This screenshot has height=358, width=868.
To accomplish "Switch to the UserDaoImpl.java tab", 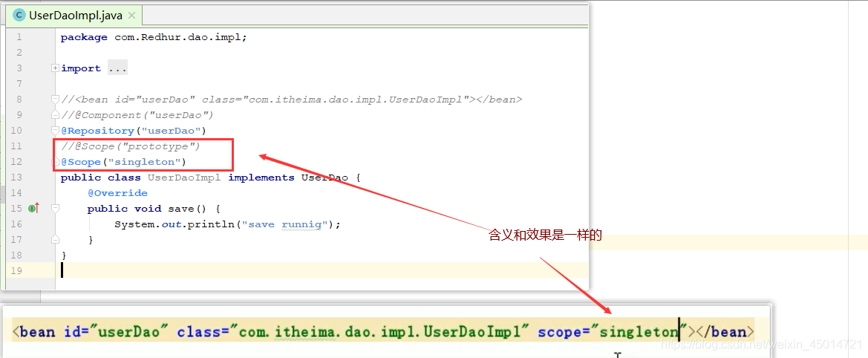I will (75, 15).
